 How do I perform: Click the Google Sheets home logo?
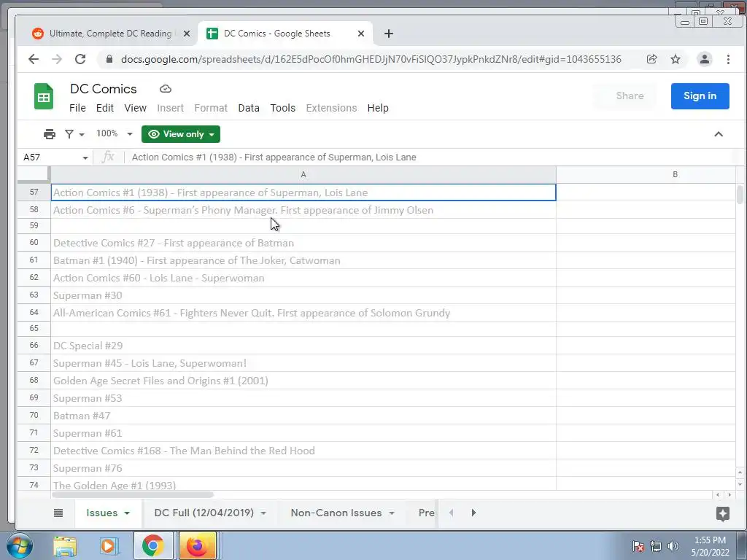[44, 96]
